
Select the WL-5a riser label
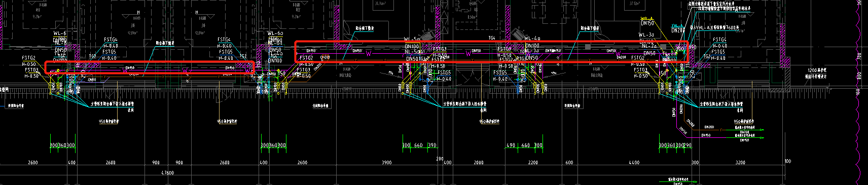(x=412, y=39)
